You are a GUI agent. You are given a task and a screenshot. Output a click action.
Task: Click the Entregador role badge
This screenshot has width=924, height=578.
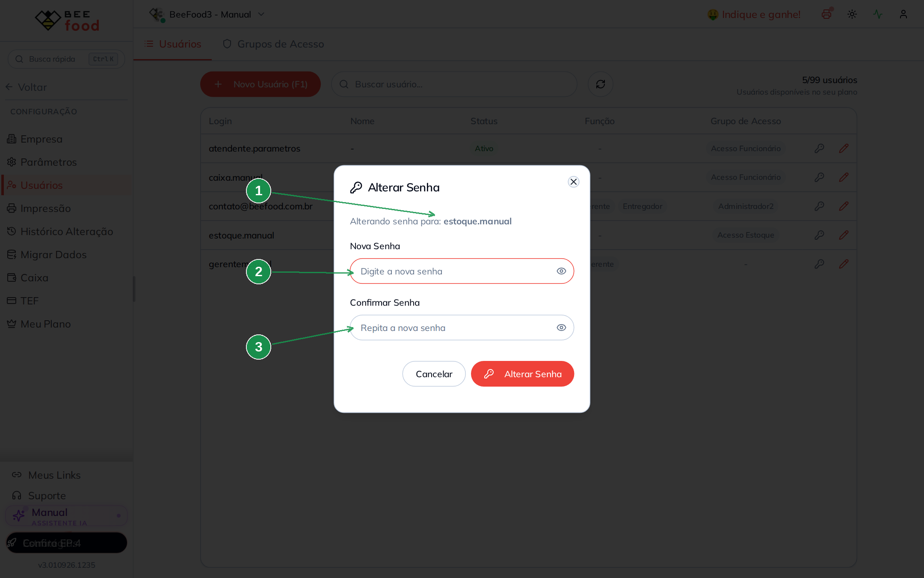643,206
